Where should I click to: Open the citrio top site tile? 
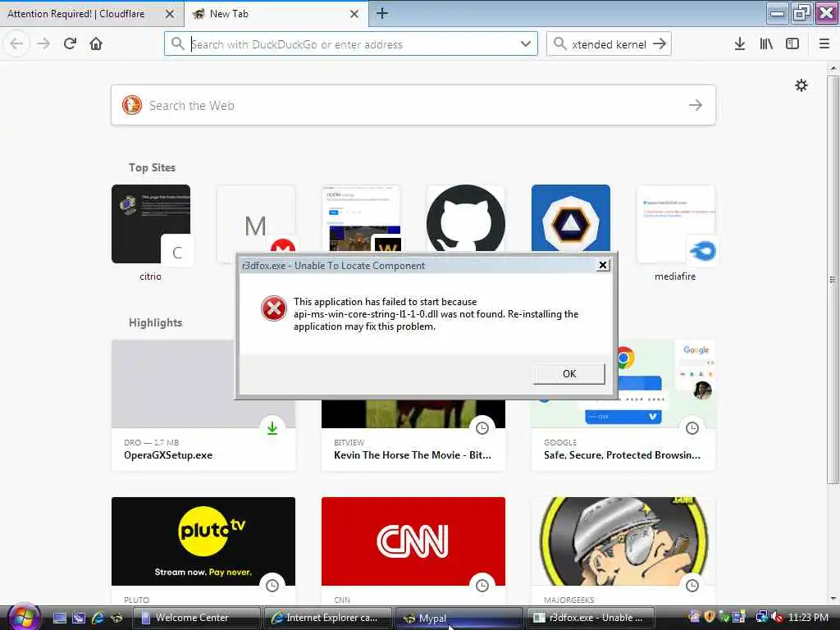point(151,224)
